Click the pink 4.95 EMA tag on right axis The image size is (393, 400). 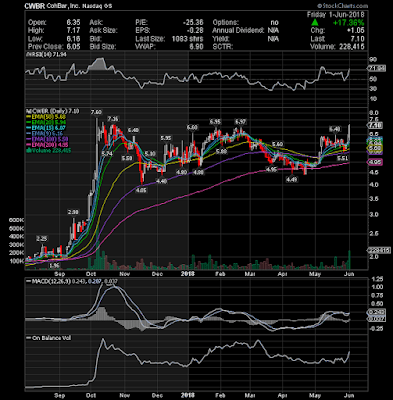(375, 162)
